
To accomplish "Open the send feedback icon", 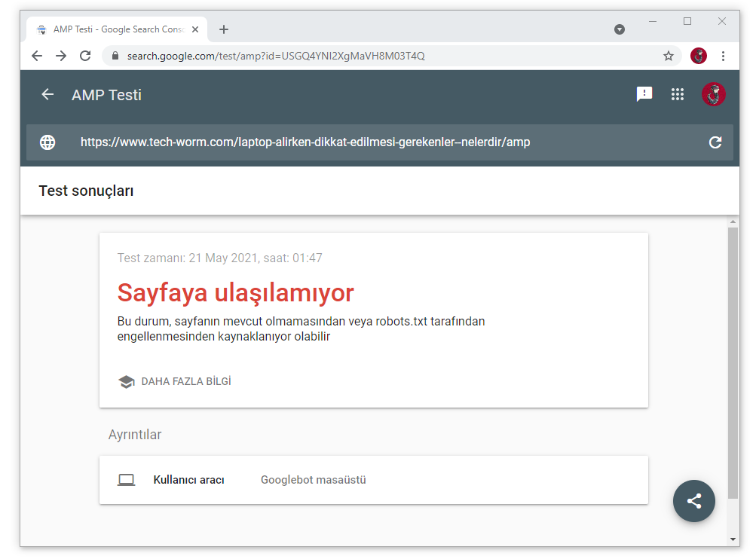I will [x=644, y=94].
